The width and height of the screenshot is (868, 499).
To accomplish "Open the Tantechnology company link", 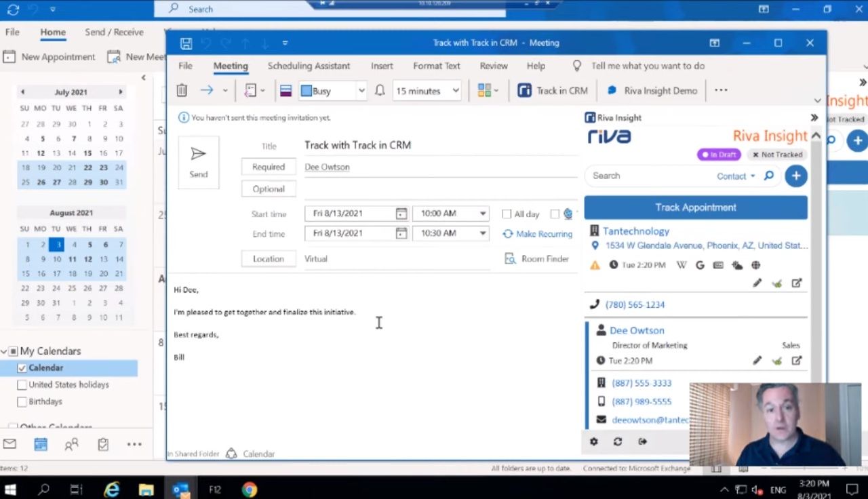I will pyautogui.click(x=636, y=231).
